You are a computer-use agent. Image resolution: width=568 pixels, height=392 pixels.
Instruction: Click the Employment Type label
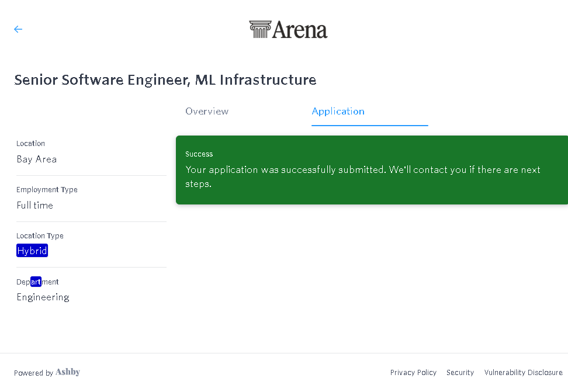click(x=47, y=190)
